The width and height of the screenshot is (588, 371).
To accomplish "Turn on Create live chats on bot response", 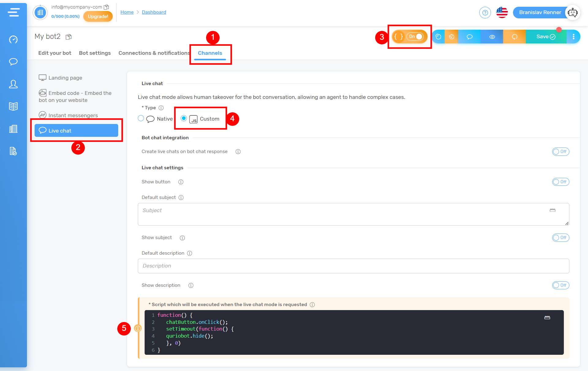I will click(560, 152).
